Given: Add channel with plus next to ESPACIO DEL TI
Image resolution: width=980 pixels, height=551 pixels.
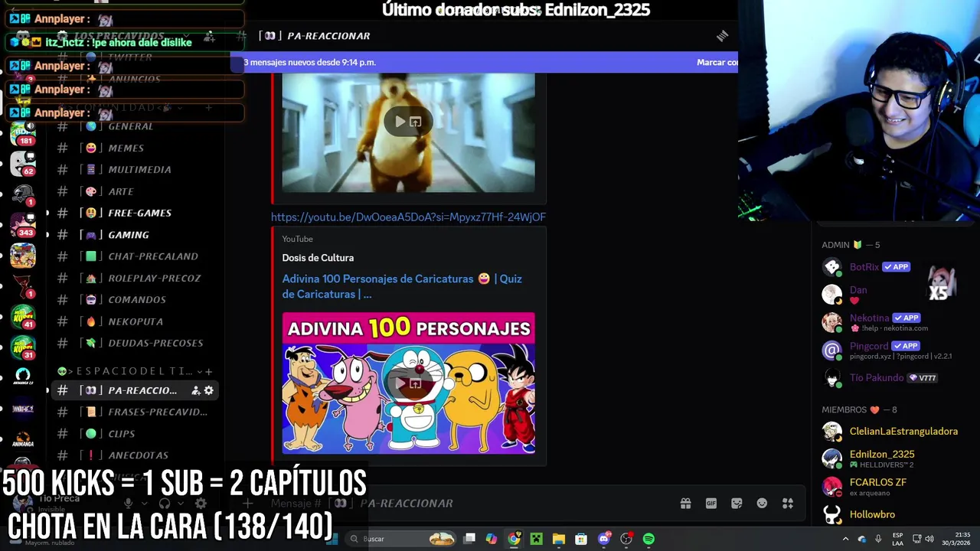Looking at the screenshot, I should tap(208, 371).
